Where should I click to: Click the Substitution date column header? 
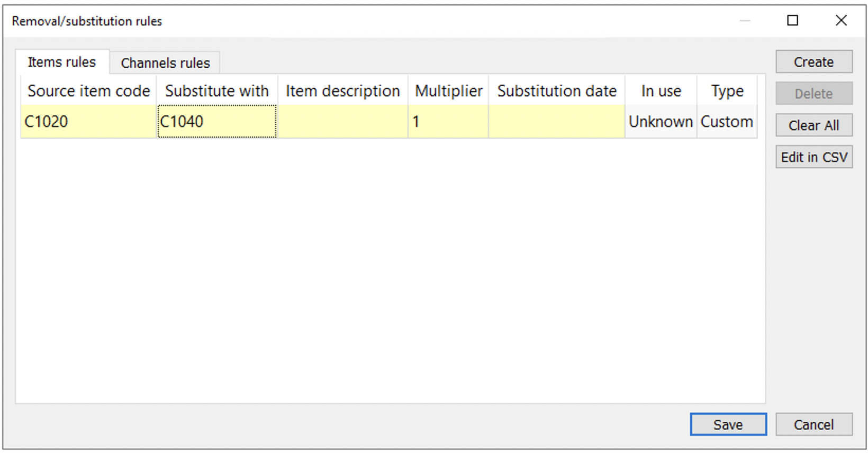tap(556, 91)
